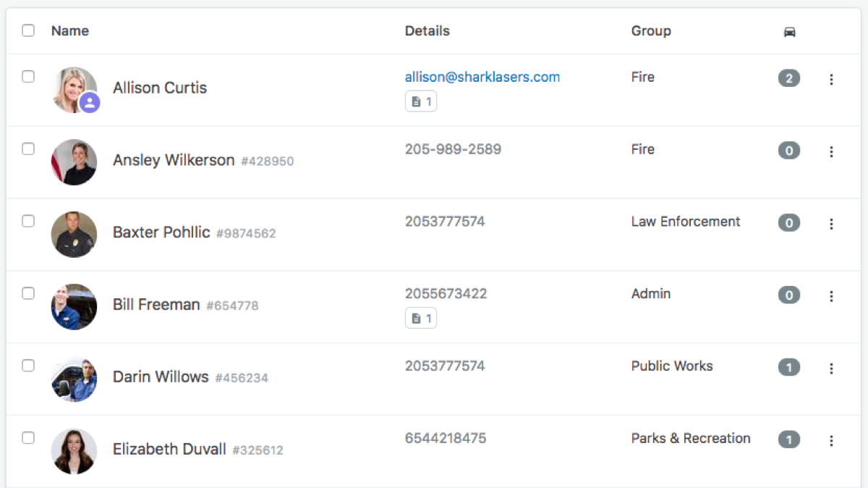Click the purple user badge on Allison's avatar
This screenshot has height=488, width=868.
90,103
